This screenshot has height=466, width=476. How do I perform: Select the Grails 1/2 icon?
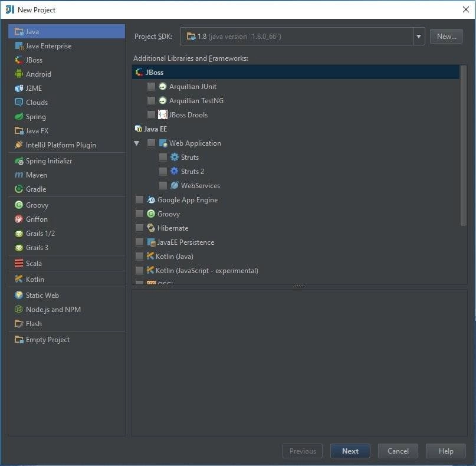pos(19,234)
